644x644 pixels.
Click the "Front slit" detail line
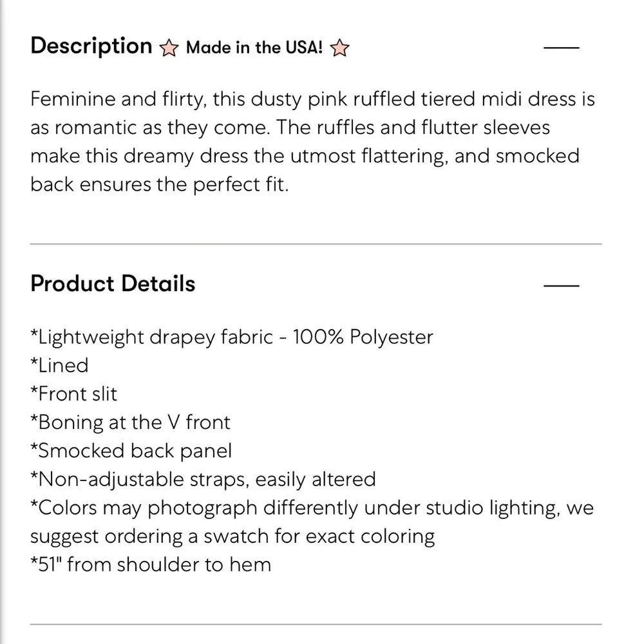[x=74, y=393]
